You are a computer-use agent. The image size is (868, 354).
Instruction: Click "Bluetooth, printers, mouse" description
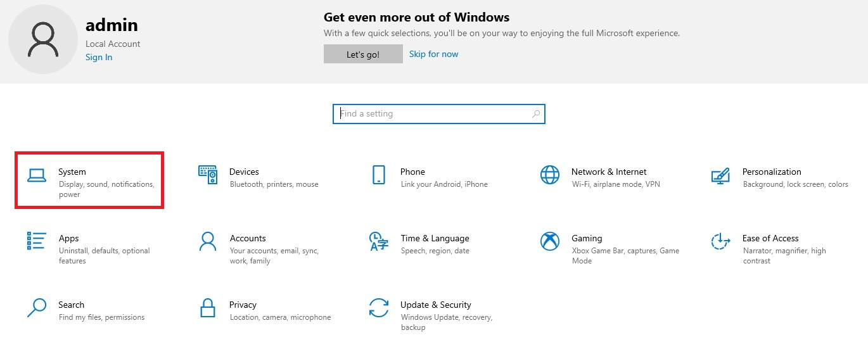click(274, 184)
